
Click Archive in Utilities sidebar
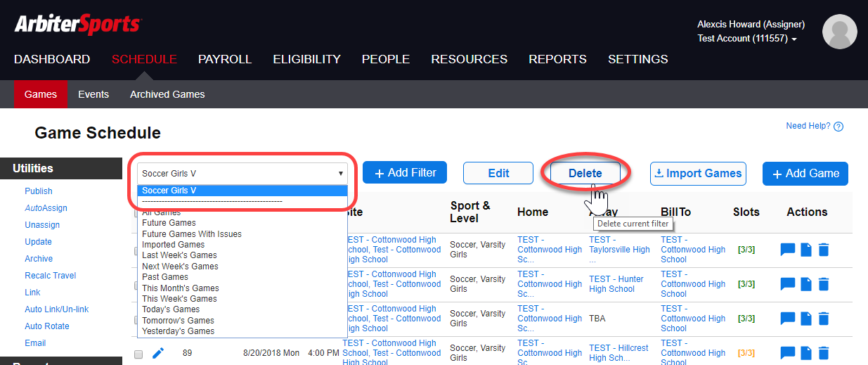[x=39, y=259]
